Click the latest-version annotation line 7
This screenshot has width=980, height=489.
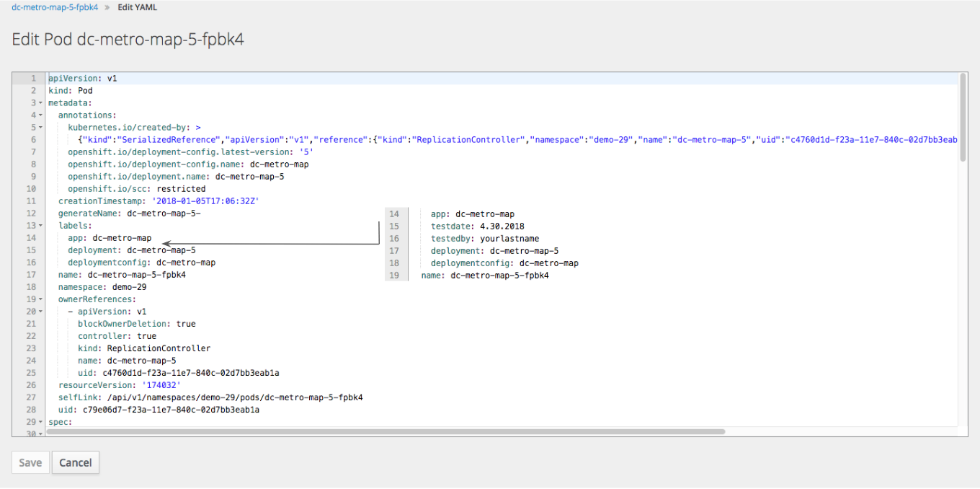point(191,152)
